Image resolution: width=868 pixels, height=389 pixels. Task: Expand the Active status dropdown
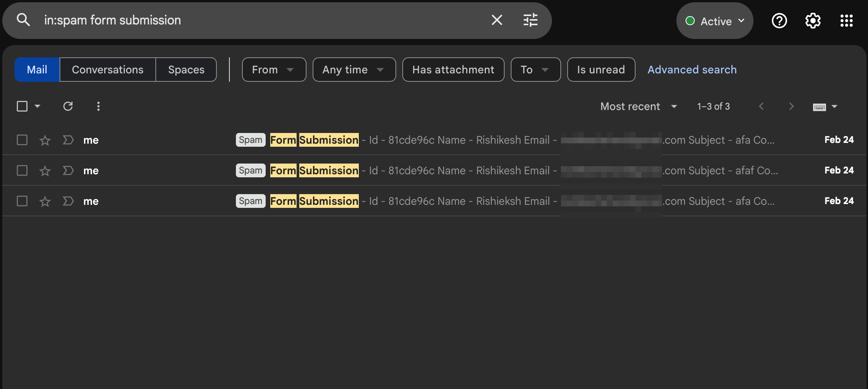(x=715, y=21)
